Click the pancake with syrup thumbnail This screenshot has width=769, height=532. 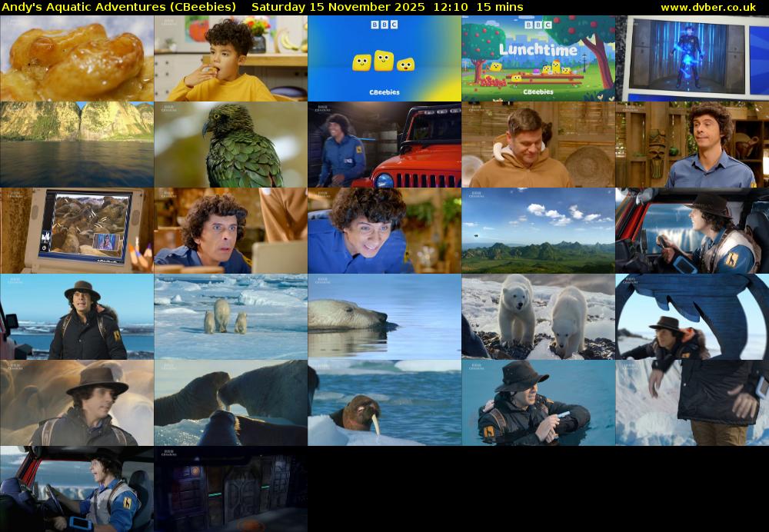point(76,58)
